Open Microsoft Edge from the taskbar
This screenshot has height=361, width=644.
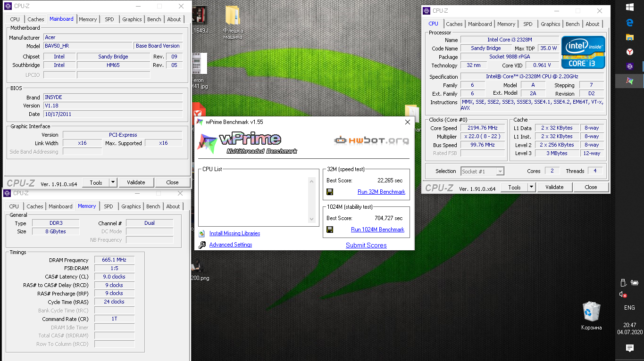(x=629, y=22)
